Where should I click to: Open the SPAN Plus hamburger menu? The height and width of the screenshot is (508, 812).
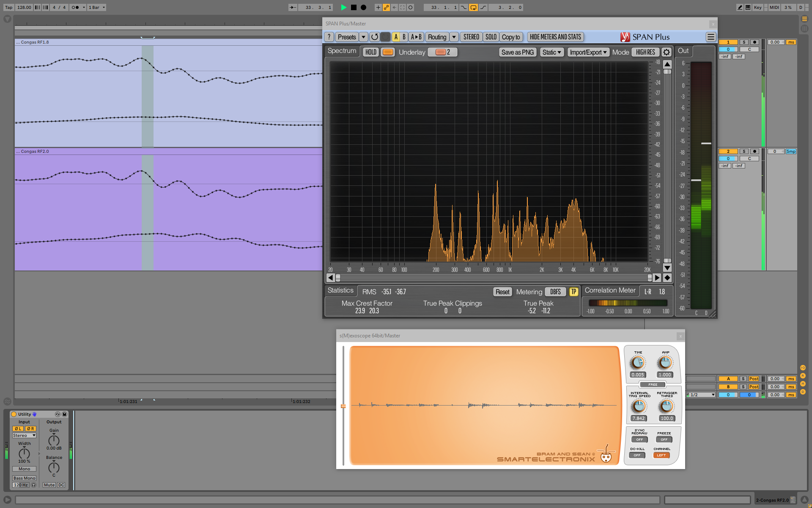pos(710,37)
